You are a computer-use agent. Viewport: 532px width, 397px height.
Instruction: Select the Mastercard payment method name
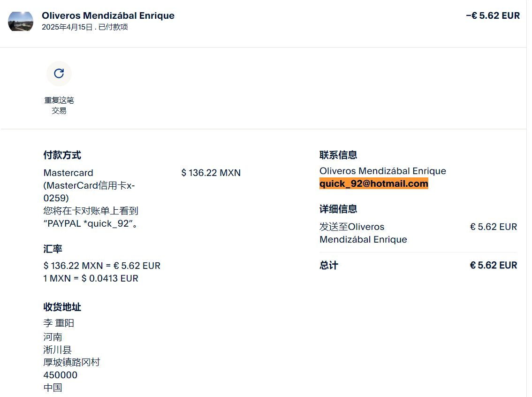(x=68, y=173)
